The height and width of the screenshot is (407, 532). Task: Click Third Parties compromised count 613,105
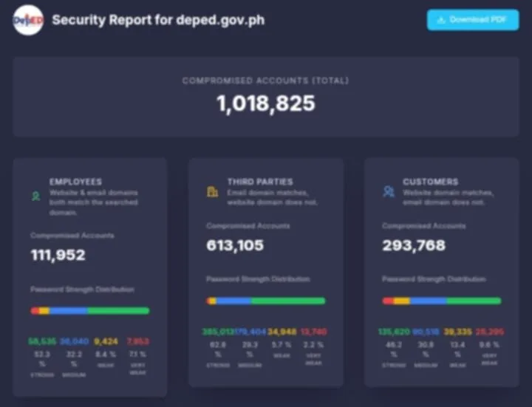click(235, 246)
